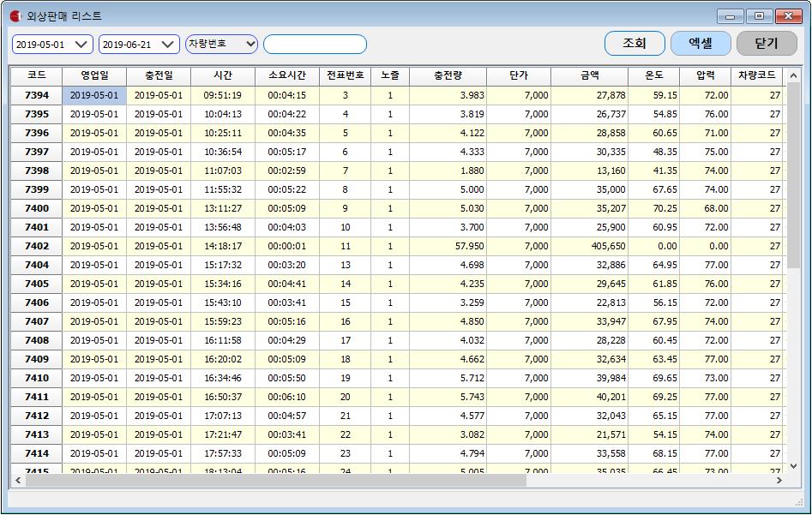Maximize the 외상판매 리스트 window

(x=759, y=16)
